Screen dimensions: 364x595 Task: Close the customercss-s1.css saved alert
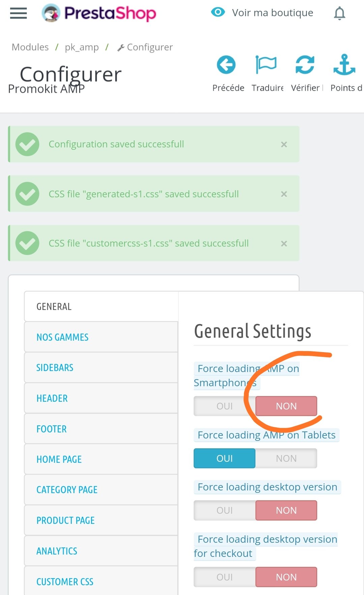[x=284, y=244]
